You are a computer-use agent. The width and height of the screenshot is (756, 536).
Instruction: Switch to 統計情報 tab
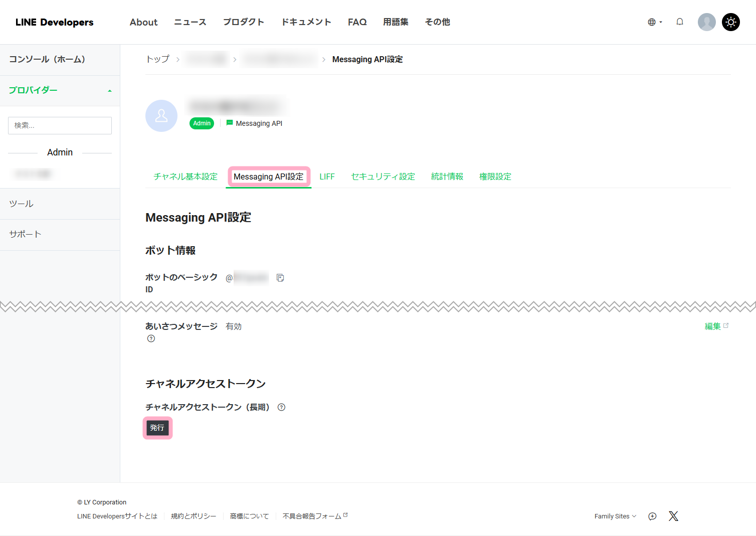(x=447, y=176)
